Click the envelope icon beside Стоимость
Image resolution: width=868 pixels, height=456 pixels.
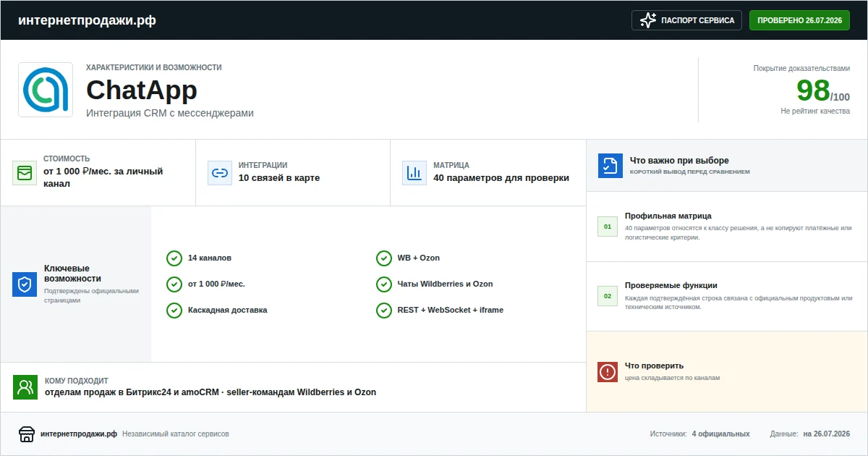25,173
